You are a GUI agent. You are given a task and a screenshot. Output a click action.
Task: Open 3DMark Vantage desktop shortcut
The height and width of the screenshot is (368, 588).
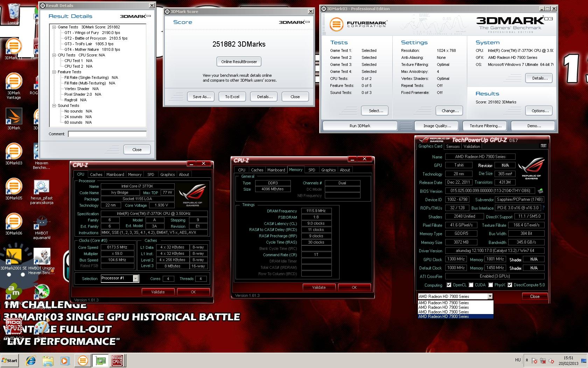pos(14,86)
